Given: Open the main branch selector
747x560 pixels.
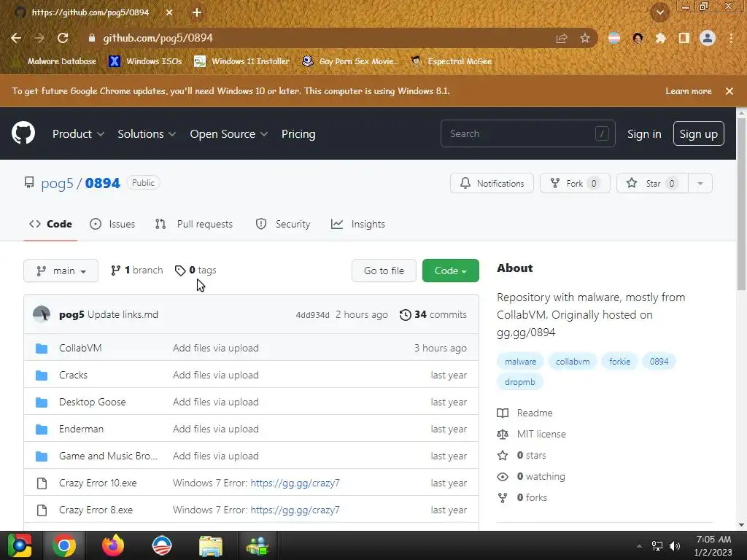Looking at the screenshot, I should [x=61, y=271].
